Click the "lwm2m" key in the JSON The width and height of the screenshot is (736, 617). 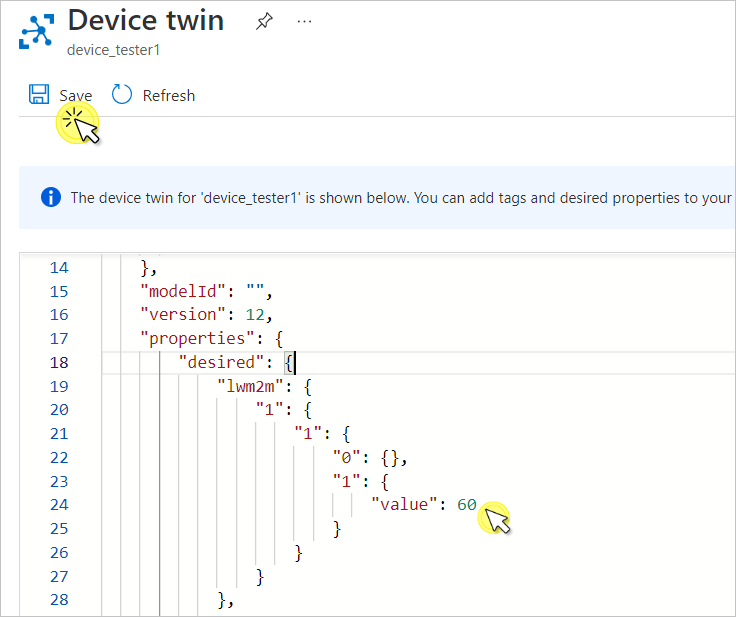click(x=250, y=386)
